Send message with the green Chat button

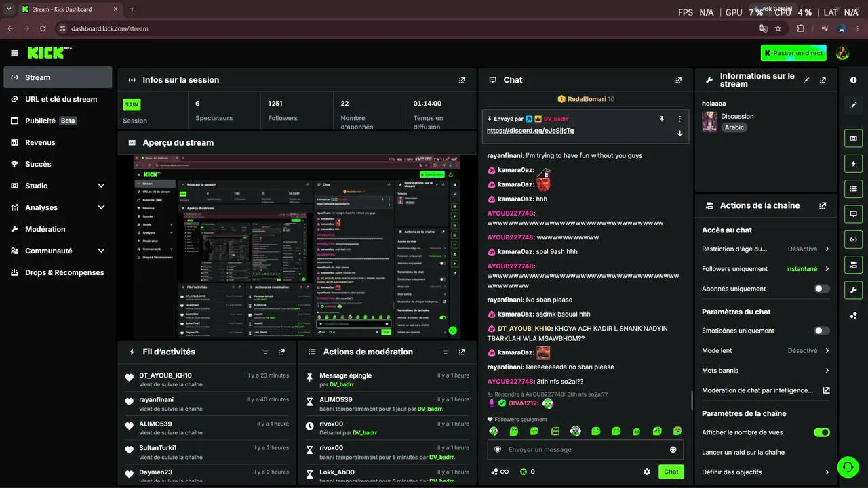tap(671, 472)
